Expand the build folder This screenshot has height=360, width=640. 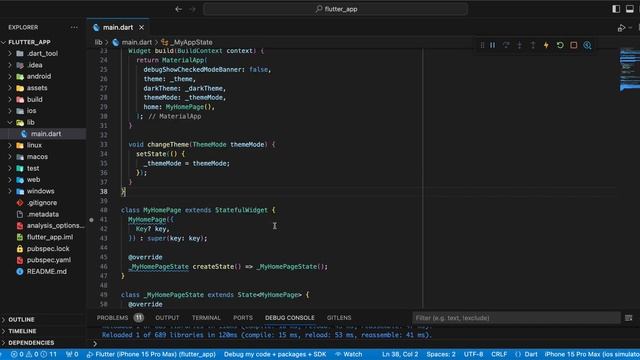(x=34, y=99)
